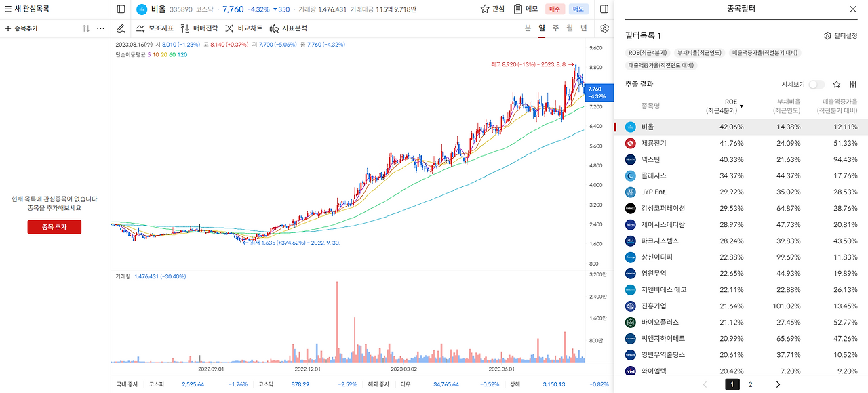Click the 매도 sell button
Viewport: 868px width, 393px height.
tap(578, 9)
